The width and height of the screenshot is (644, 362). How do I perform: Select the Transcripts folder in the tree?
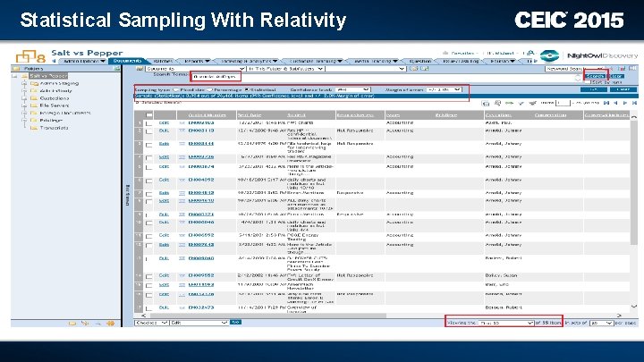(55, 128)
